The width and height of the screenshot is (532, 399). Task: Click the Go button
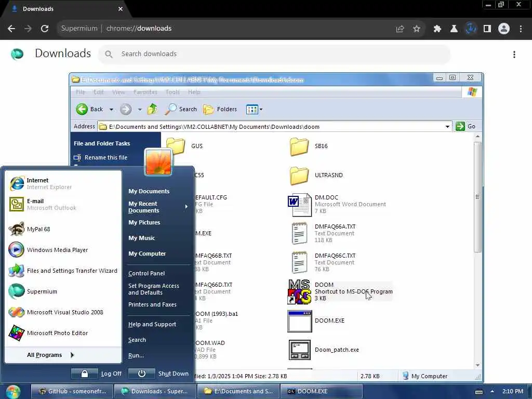pos(466,127)
